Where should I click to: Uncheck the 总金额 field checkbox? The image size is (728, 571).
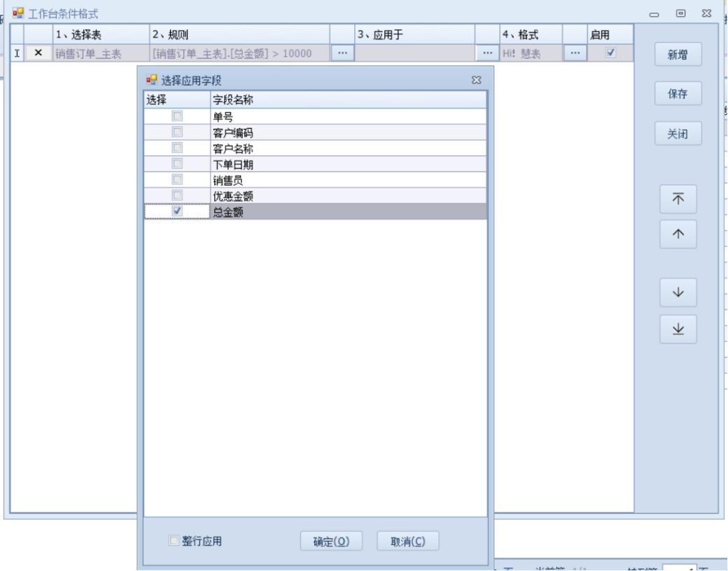177,211
